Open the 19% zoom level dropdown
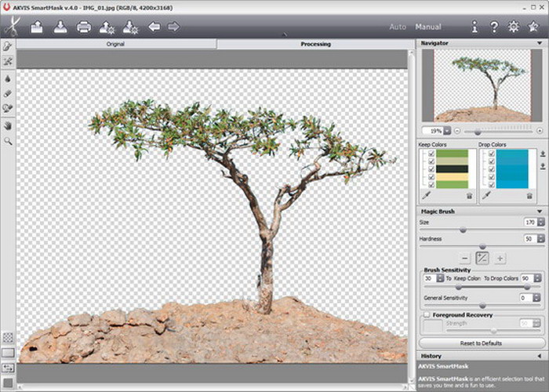 point(447,131)
